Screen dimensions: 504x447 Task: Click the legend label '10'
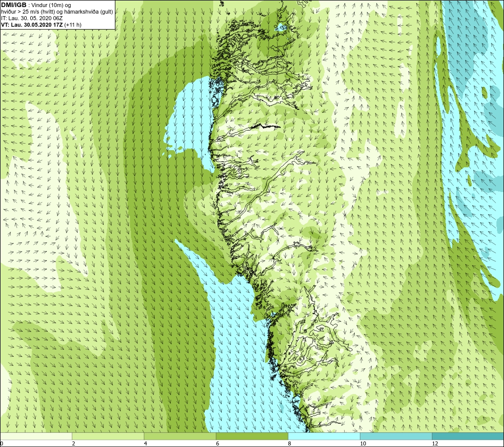pyautogui.click(x=363, y=444)
